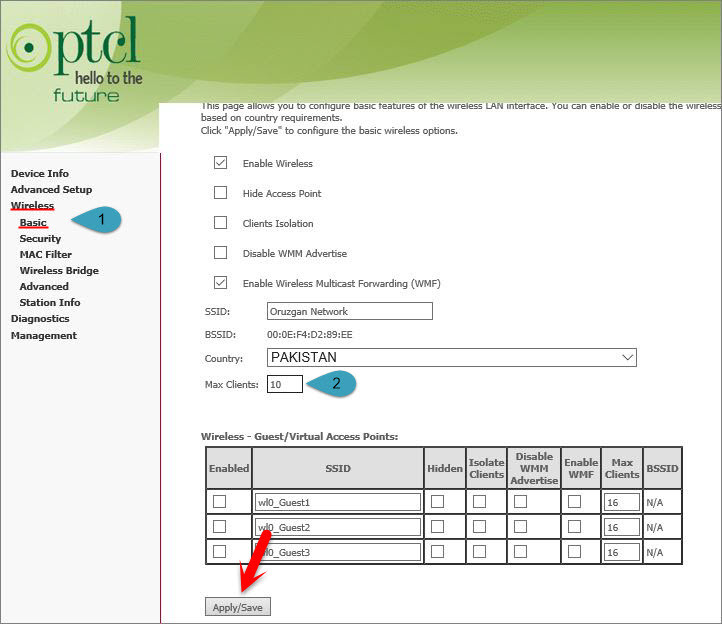Check Isolate Clients for wl0_Guest1
The image size is (722, 624).
click(x=479, y=502)
